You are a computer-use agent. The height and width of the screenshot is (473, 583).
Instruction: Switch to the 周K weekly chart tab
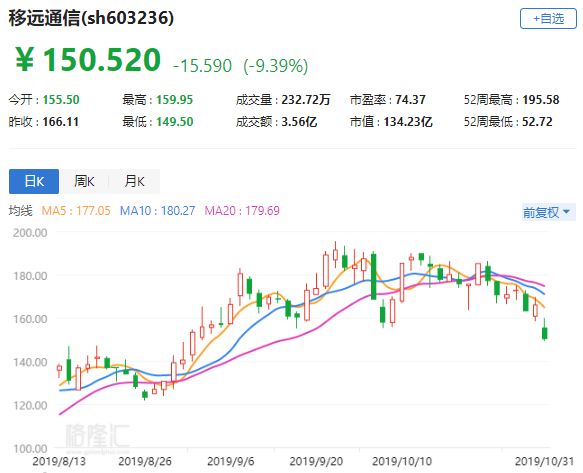coord(84,181)
